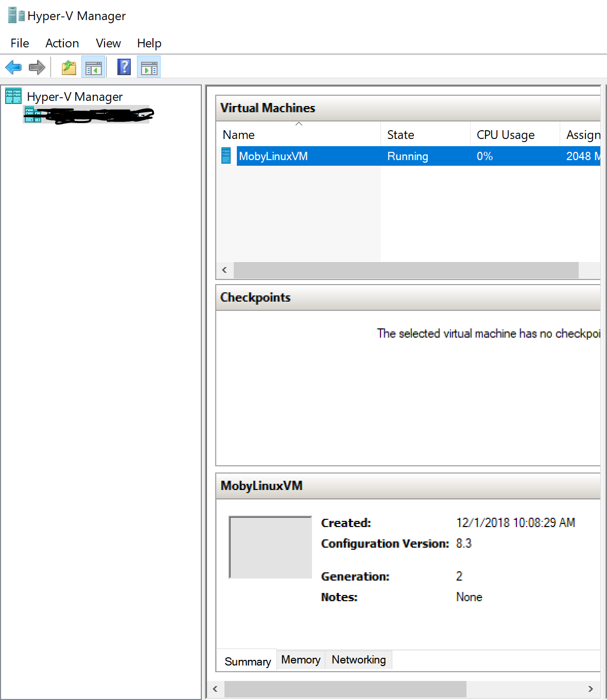Click the Up one level folder icon
This screenshot has height=700, width=607.
pos(69,67)
